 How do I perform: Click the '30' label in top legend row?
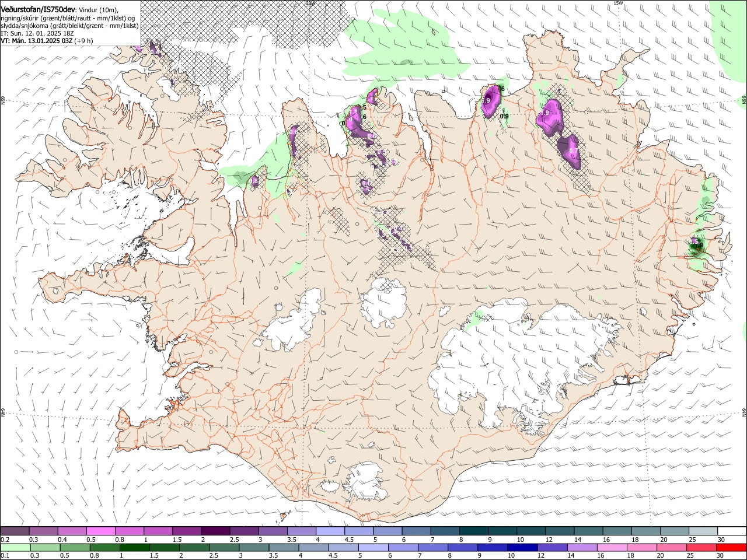point(721,540)
